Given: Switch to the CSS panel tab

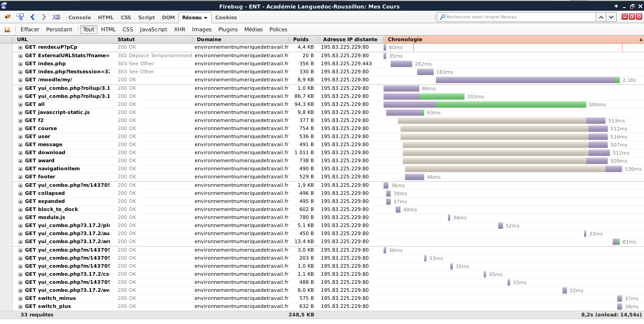Looking at the screenshot, I should click(x=126, y=17).
